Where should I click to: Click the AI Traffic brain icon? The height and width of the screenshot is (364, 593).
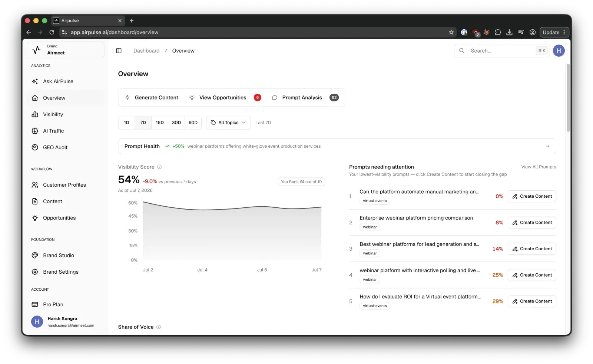coord(35,131)
